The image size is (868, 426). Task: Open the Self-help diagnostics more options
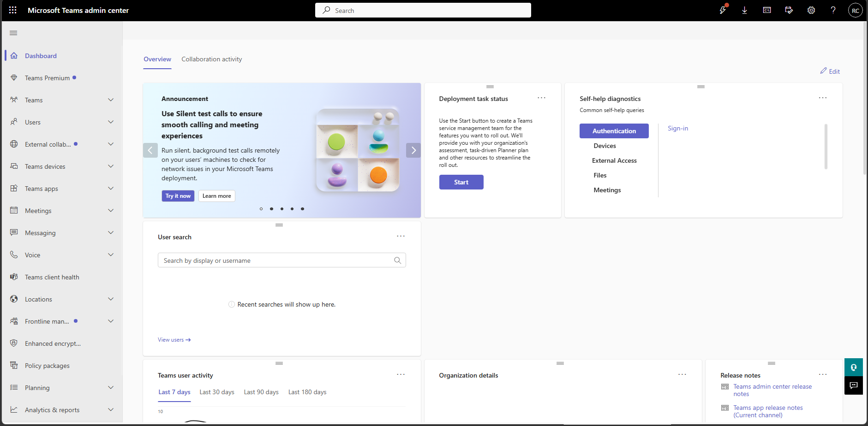[x=823, y=98]
